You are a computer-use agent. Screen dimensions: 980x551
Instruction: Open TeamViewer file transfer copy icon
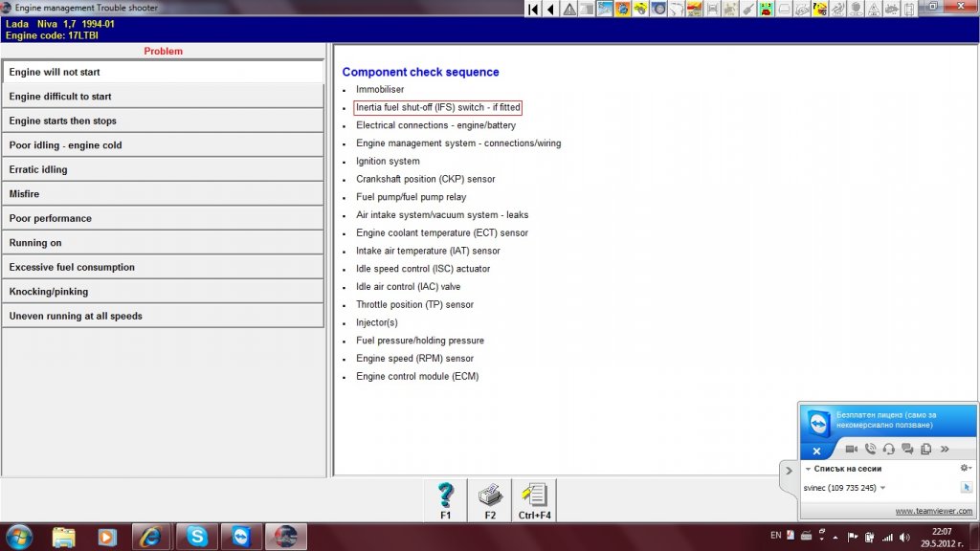coord(926,450)
